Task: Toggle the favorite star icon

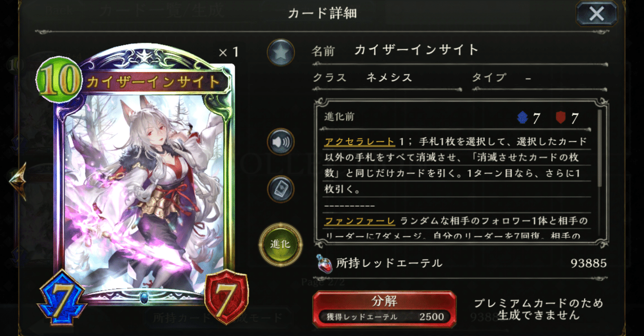Action: 281,52
